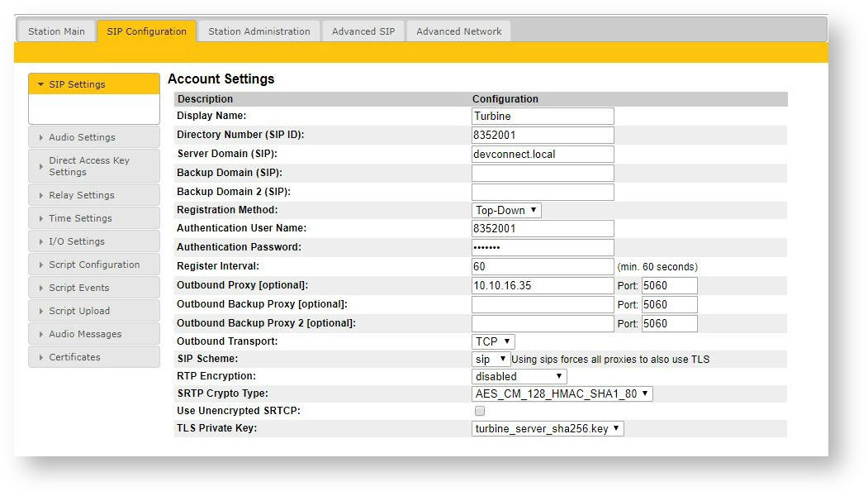Expand the Script Configuration section

94,265
